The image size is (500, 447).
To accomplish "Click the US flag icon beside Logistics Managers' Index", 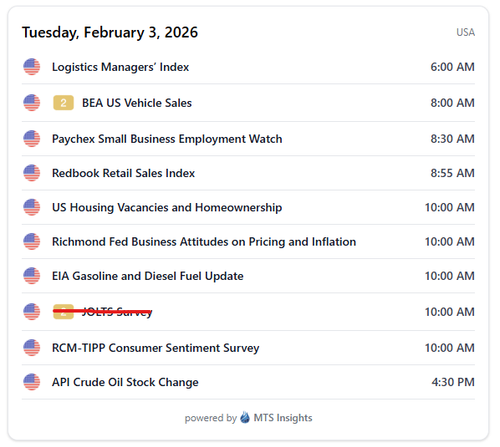I will pos(32,67).
